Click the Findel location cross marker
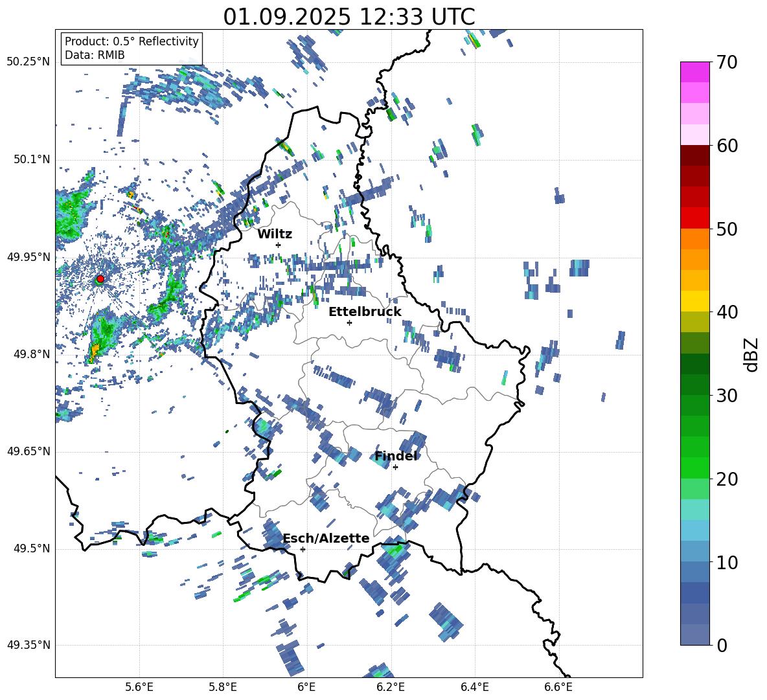Viewport: 767px width, 700px height. coord(395,468)
